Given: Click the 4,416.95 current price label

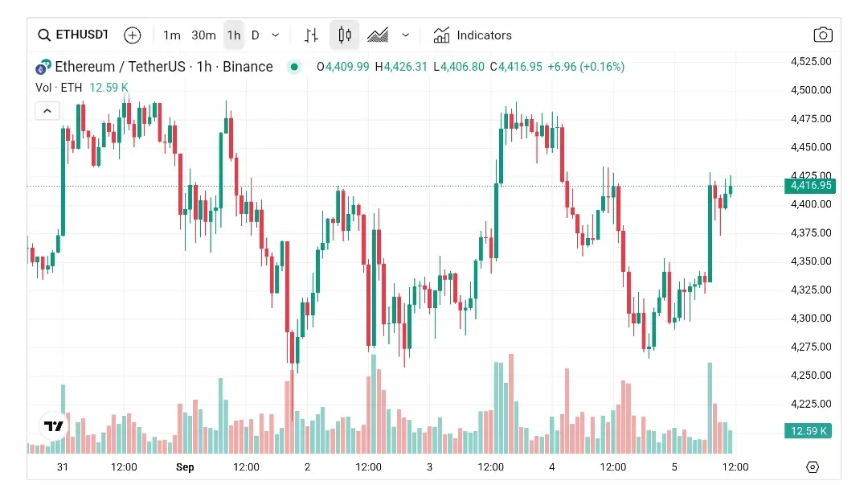Looking at the screenshot, I should tap(810, 186).
